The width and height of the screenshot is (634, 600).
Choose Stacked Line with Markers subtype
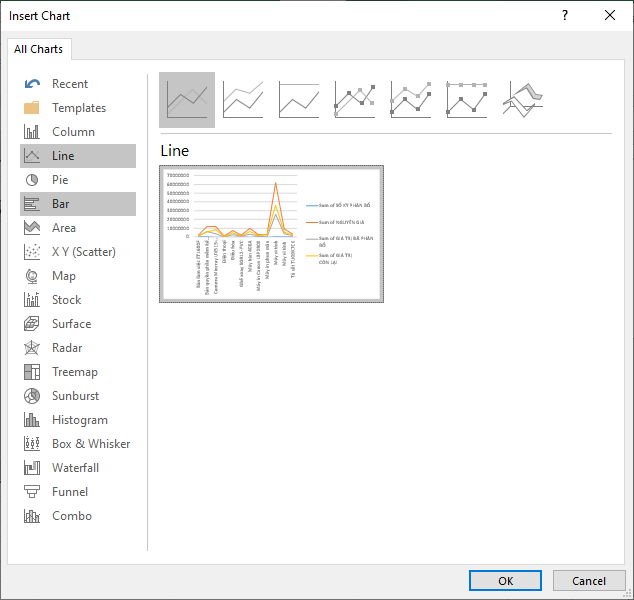point(410,100)
